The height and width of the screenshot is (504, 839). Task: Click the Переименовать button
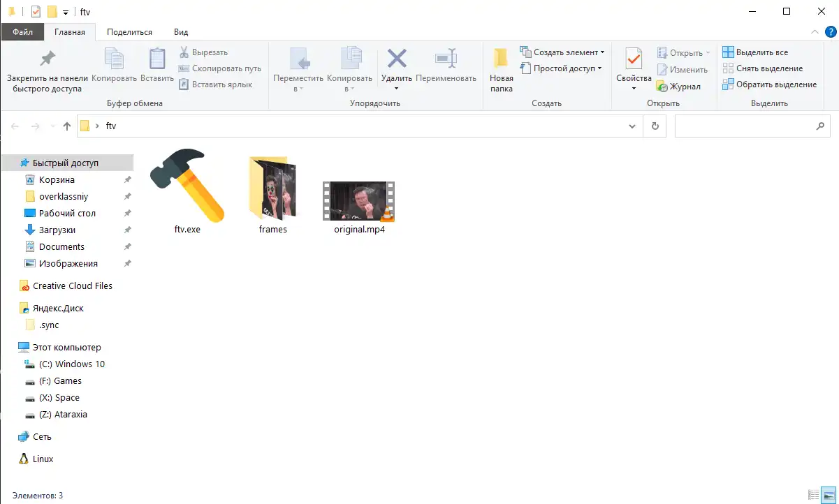pos(446,66)
